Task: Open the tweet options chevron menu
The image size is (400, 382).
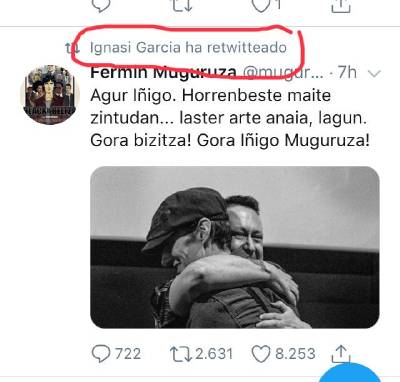Action: 375,73
